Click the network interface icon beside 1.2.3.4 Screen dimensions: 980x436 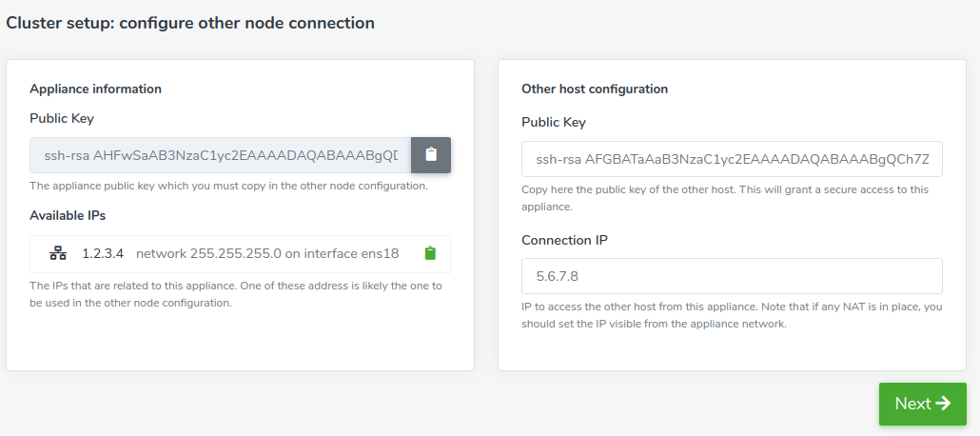click(x=58, y=253)
